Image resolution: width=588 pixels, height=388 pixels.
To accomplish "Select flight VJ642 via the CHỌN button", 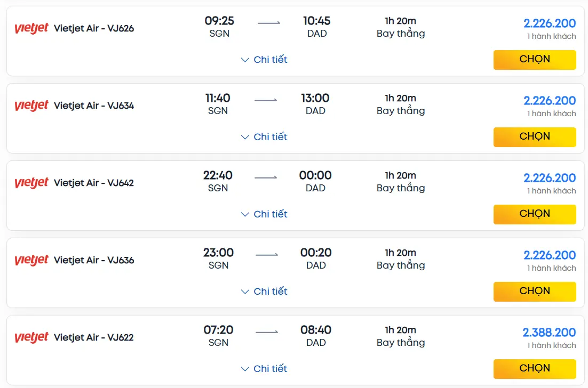I will [535, 214].
